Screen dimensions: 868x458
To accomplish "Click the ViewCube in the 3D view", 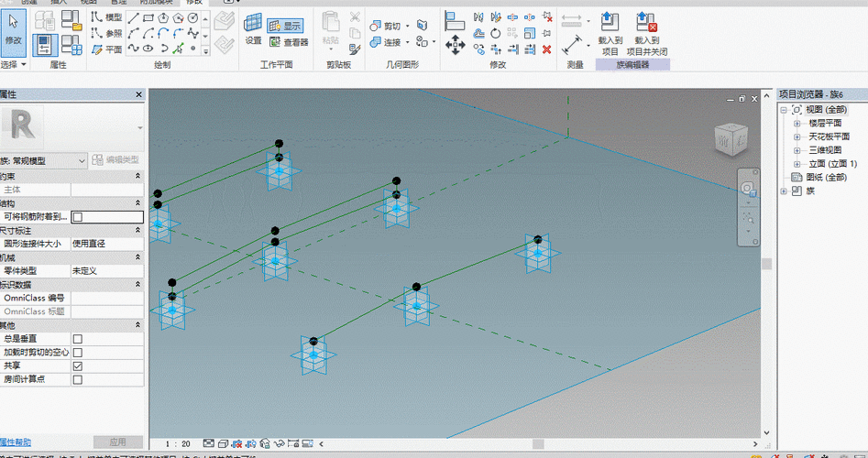I will (731, 140).
